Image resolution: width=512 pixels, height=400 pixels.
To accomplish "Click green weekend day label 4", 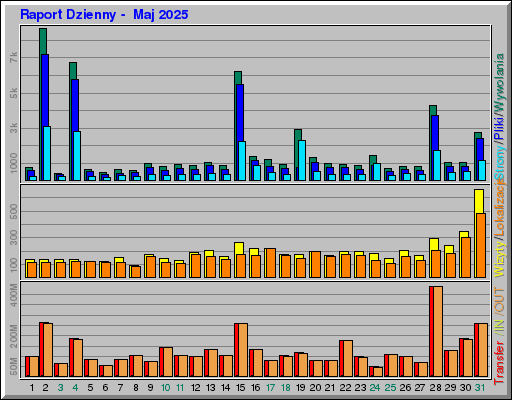I will pyautogui.click(x=75, y=388).
